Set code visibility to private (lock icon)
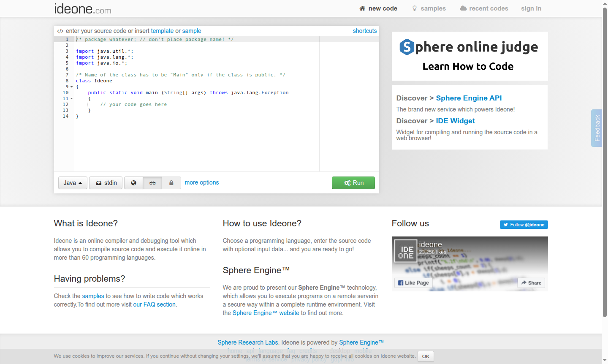This screenshot has height=364, width=608. 171,183
